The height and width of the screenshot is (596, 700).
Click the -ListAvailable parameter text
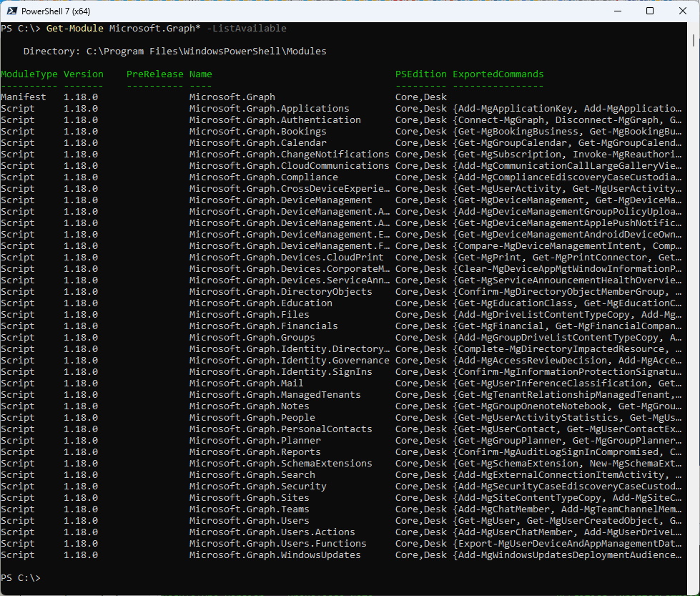tap(247, 28)
